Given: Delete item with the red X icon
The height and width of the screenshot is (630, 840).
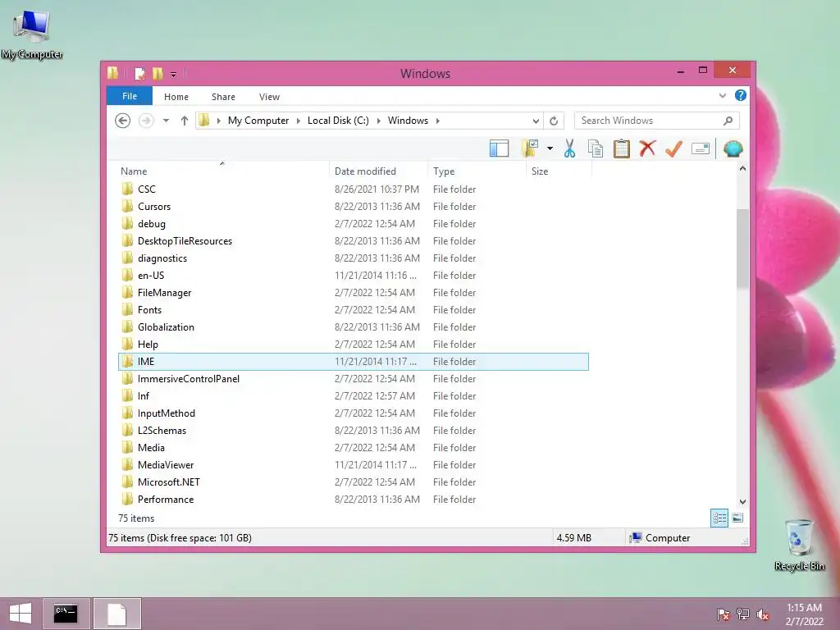Looking at the screenshot, I should (x=647, y=148).
